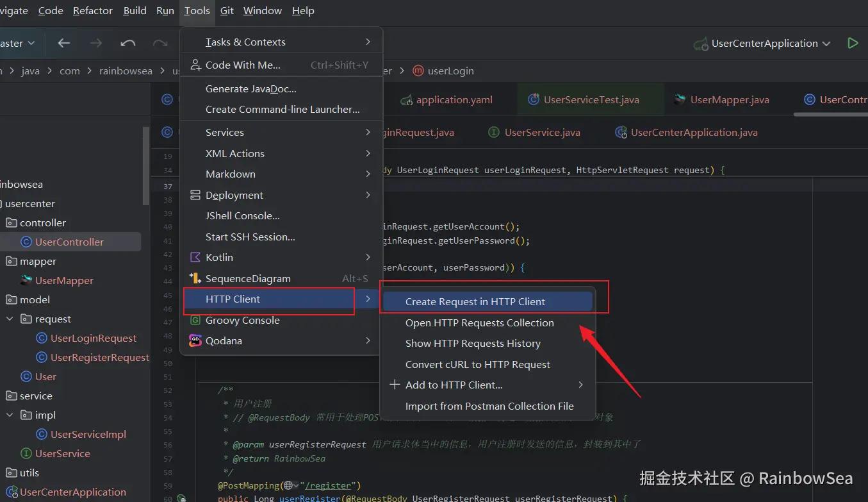Click the icon on the UserServiceTest.java tab
Screen dimensions: 868x502
click(x=533, y=100)
